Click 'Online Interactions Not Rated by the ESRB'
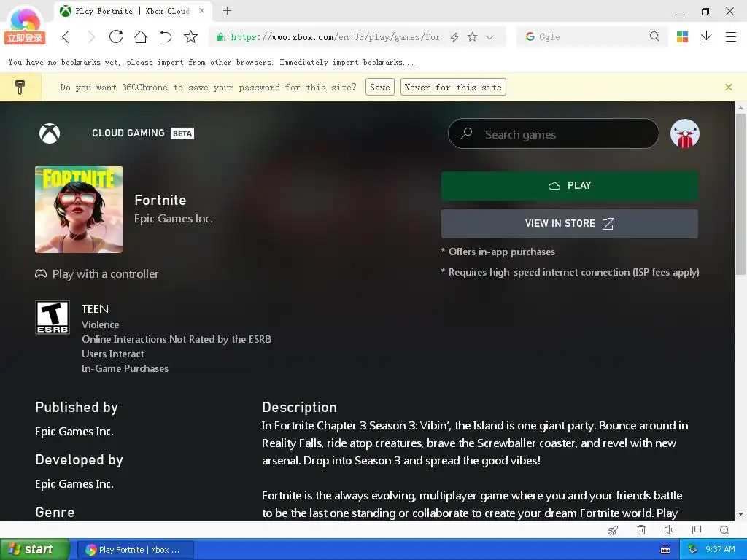 click(177, 339)
